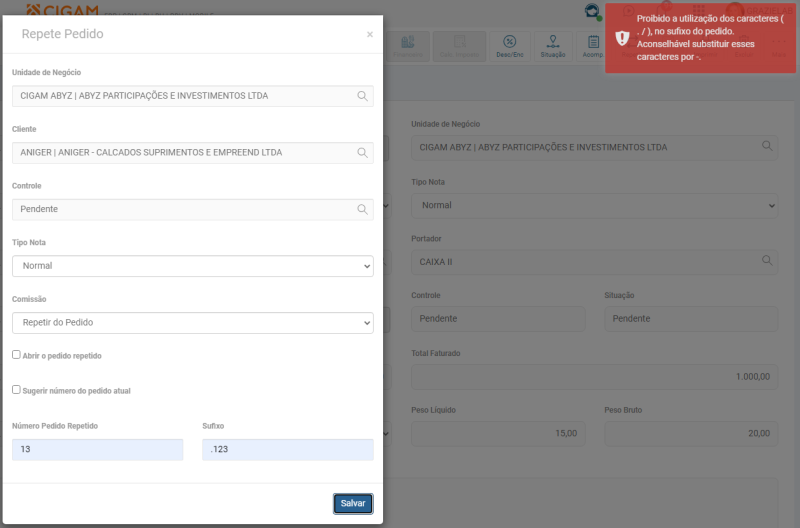Viewport: 800px width, 528px height.
Task: Click search icon in modal Cliente field
Action: coord(362,153)
